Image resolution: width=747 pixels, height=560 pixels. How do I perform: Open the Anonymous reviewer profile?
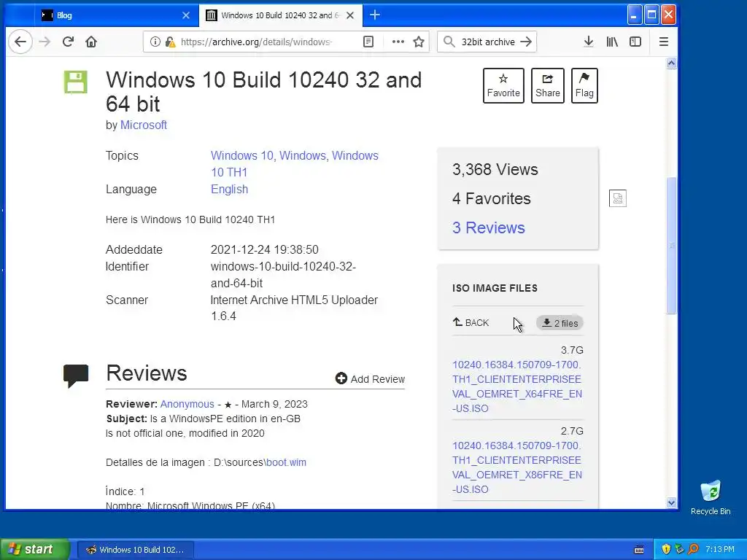tap(187, 404)
